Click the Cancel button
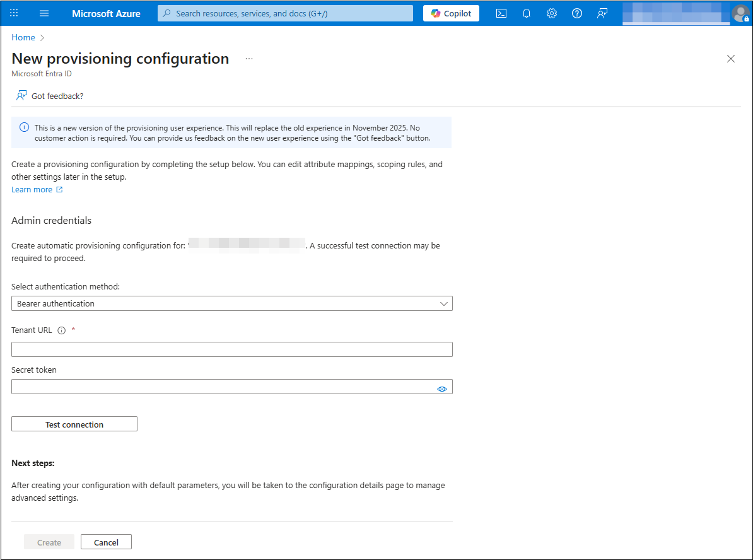753x560 pixels. coord(106,542)
